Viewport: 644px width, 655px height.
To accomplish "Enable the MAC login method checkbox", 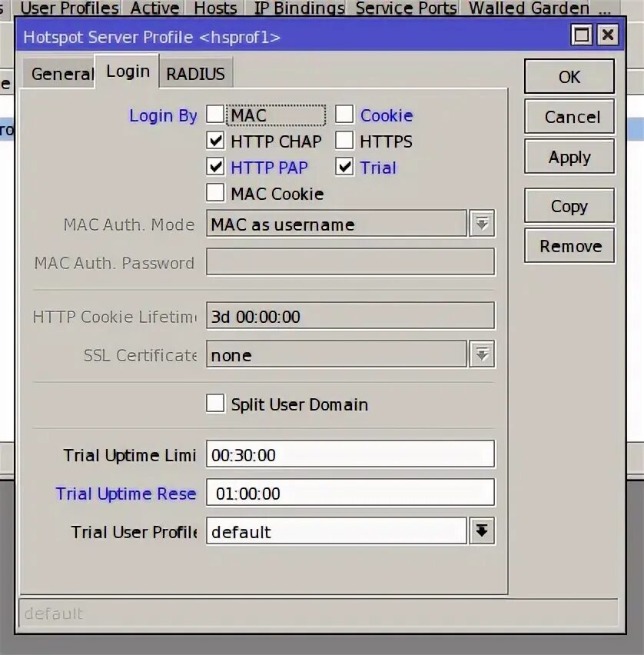I will 215,114.
